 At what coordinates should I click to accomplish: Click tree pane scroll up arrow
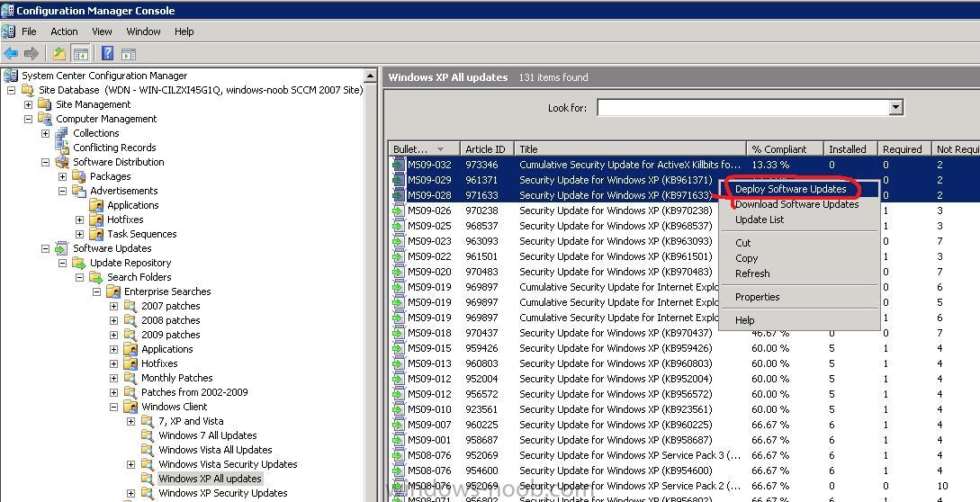(371, 76)
